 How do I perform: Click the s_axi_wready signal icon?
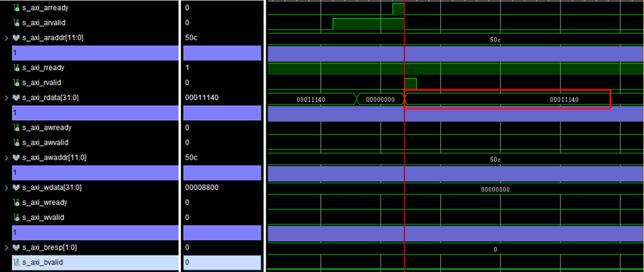[17, 203]
